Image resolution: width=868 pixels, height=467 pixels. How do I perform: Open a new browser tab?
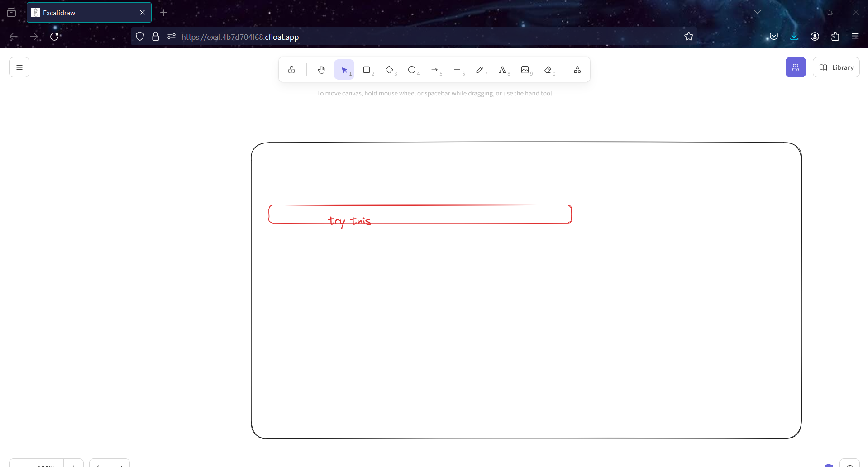(164, 13)
